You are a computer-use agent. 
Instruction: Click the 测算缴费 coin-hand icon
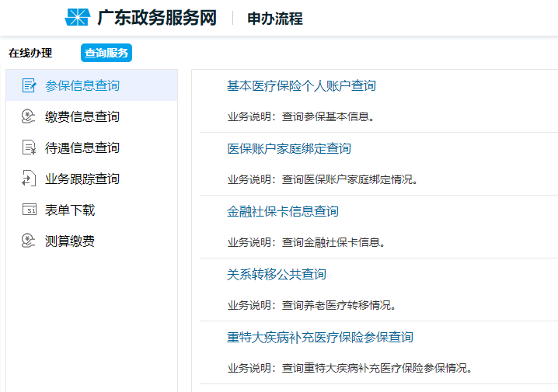pyautogui.click(x=29, y=241)
